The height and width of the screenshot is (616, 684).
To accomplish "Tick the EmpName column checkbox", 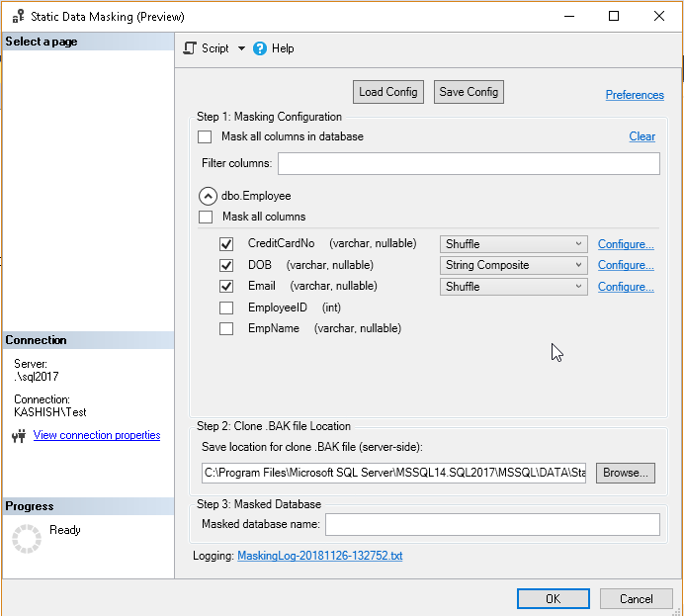I will point(226,328).
